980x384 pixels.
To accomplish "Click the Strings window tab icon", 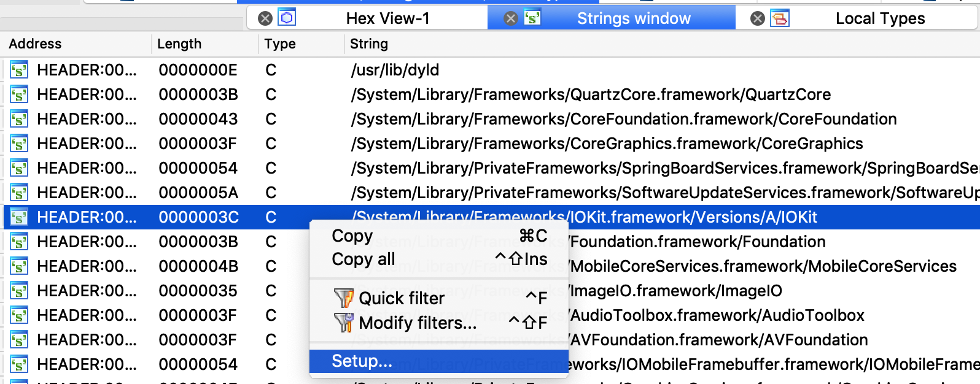I will coord(532,18).
